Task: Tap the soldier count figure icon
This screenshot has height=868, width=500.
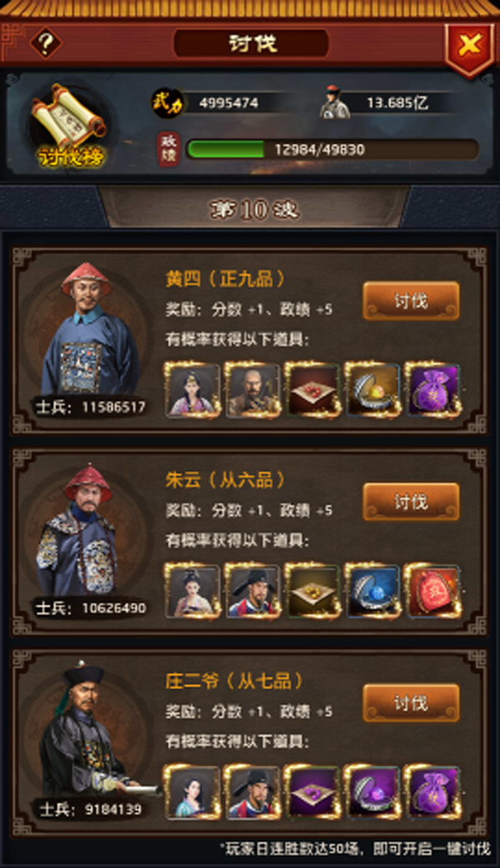Action: point(335,102)
